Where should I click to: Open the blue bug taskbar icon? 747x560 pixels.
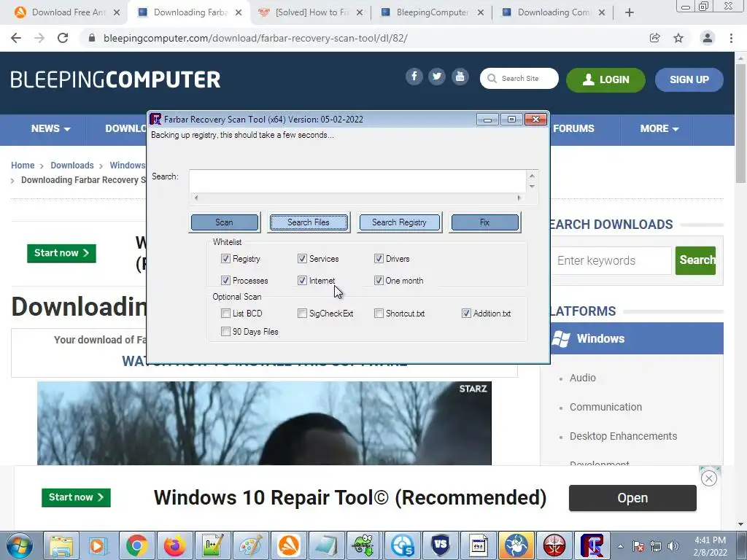(x=516, y=545)
